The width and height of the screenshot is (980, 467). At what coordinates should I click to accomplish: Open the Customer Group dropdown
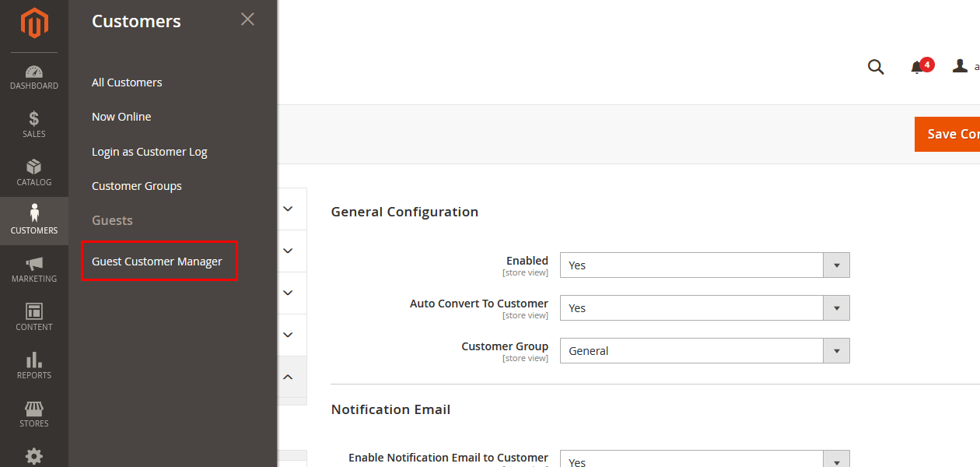click(x=705, y=351)
